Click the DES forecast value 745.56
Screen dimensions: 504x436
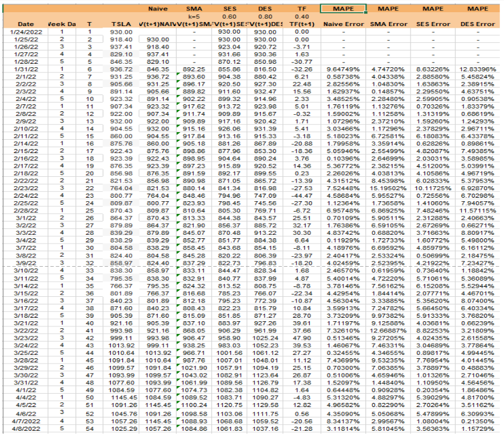point(265,204)
